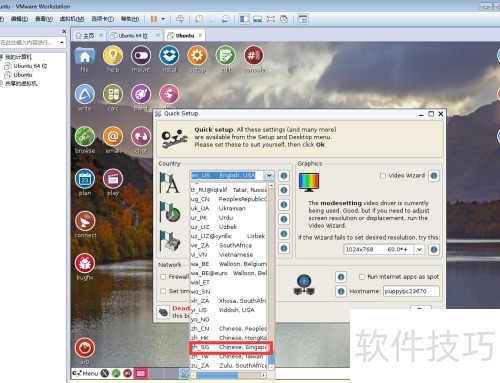500x383 pixels.
Task: Open the calc calculator desktop icon
Action: 113,94
